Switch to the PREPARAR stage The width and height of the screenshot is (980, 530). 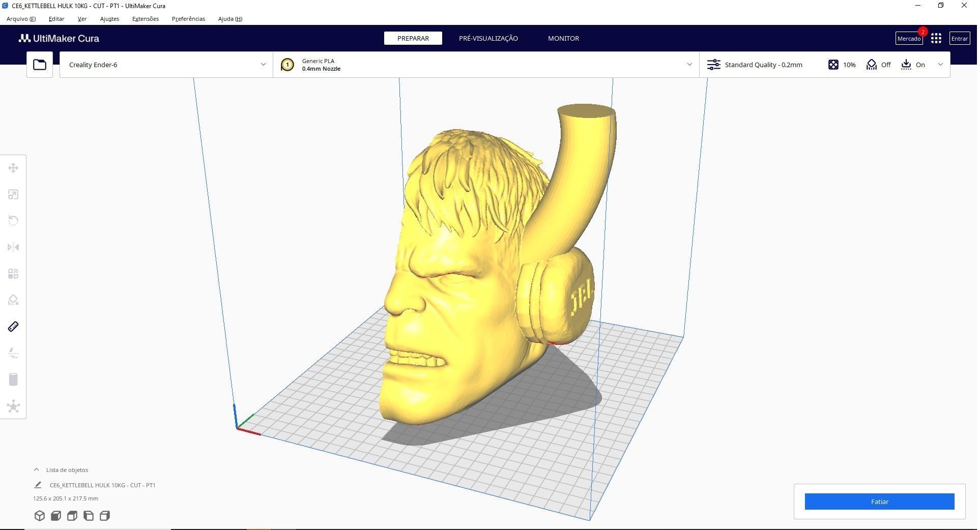pyautogui.click(x=413, y=38)
